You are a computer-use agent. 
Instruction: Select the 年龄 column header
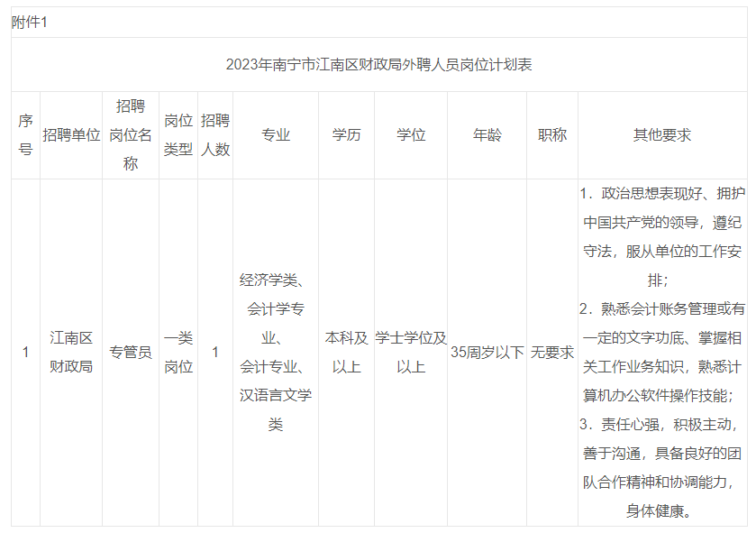click(487, 135)
